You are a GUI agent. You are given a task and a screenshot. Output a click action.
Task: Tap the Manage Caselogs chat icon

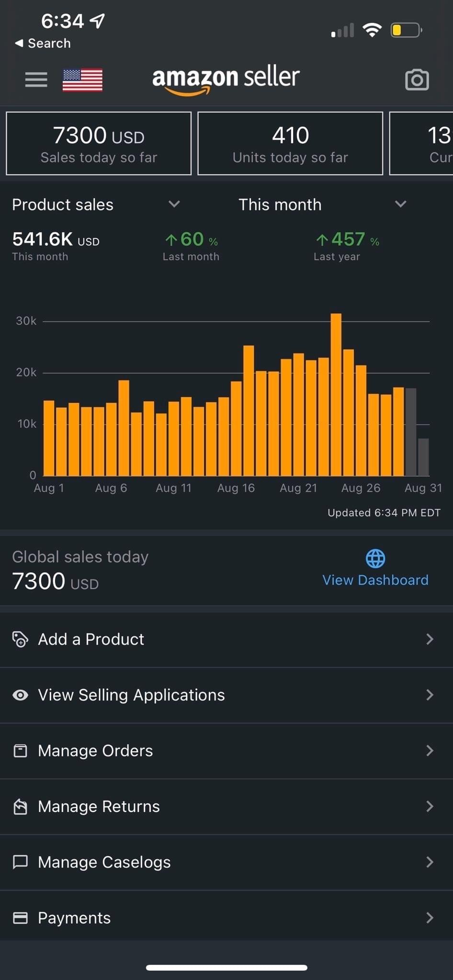[x=20, y=862]
